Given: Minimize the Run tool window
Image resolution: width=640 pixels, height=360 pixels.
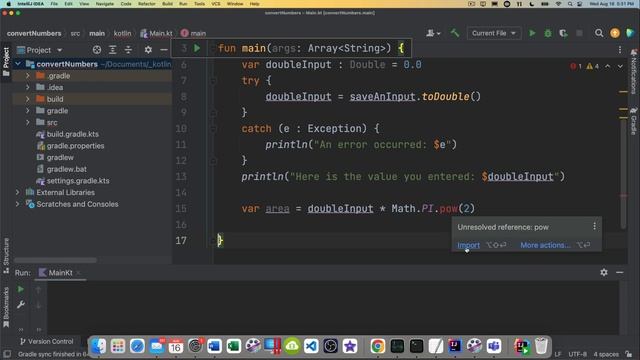Looking at the screenshot, I should click(620, 272).
